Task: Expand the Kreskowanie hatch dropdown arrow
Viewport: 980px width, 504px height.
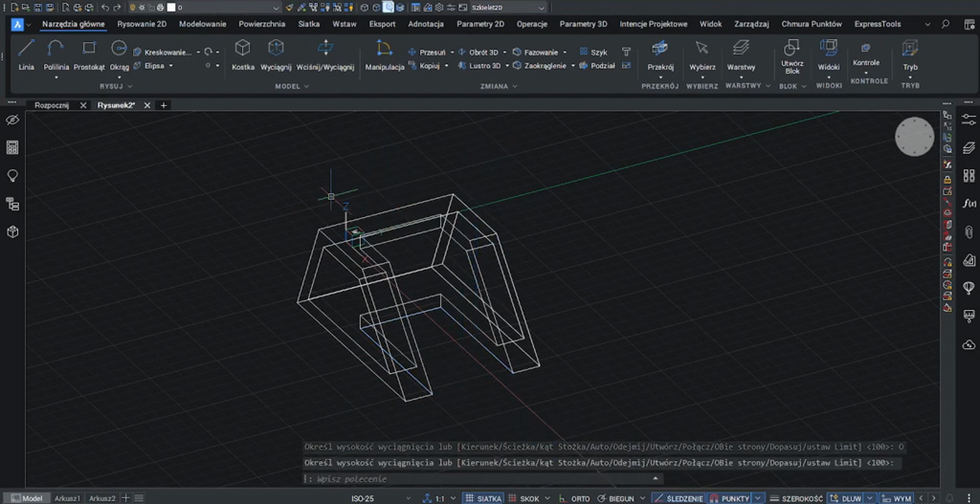Action: (196, 53)
